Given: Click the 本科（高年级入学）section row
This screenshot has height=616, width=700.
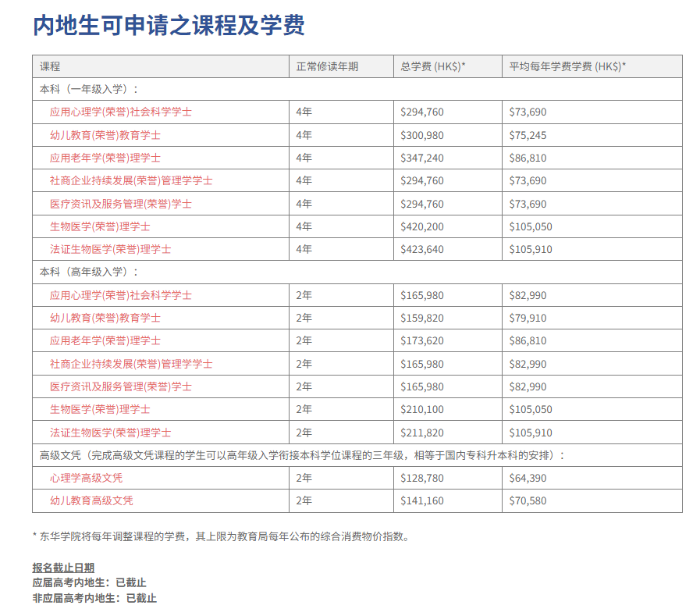Looking at the screenshot, I should click(x=357, y=272).
